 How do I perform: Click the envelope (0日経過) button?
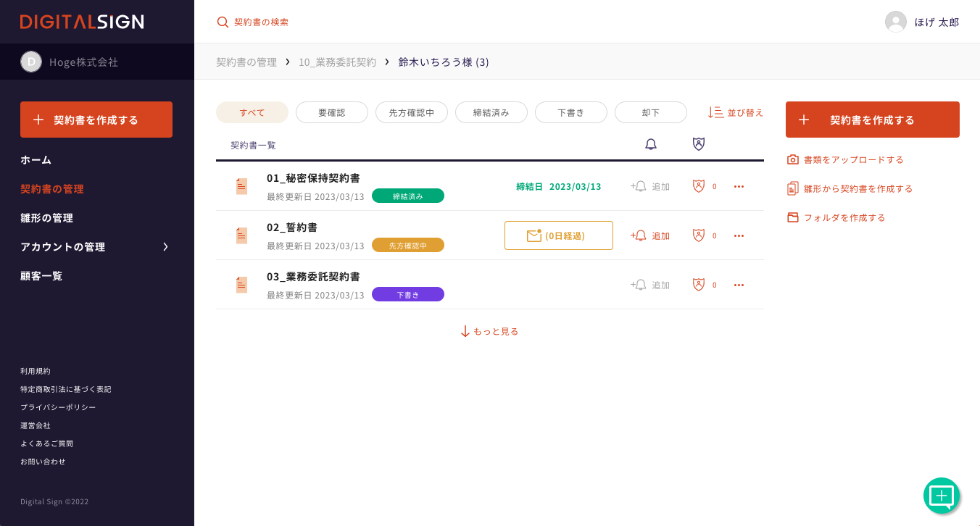tap(558, 235)
